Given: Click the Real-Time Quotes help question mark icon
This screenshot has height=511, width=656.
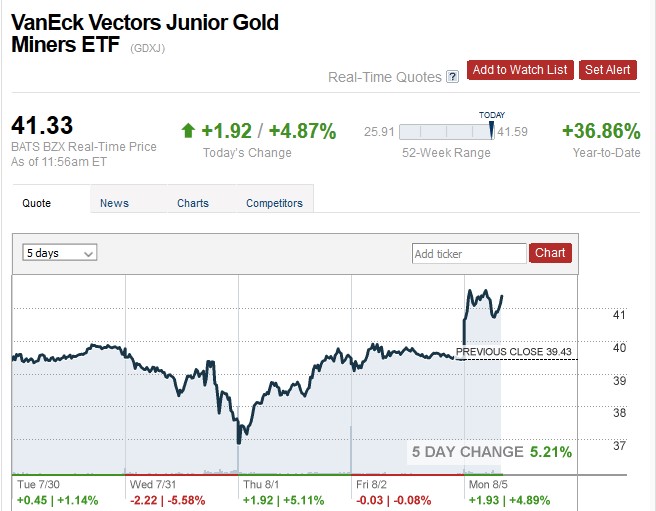Looking at the screenshot, I should (452, 76).
